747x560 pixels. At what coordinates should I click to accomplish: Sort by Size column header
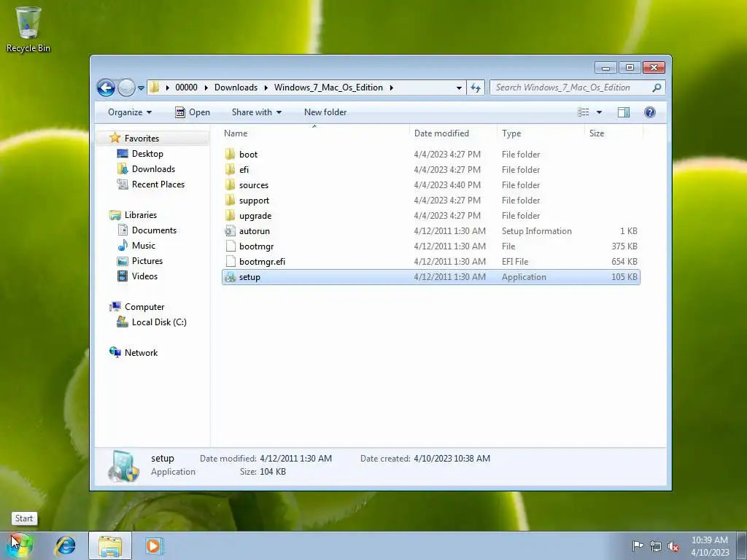coord(614,133)
